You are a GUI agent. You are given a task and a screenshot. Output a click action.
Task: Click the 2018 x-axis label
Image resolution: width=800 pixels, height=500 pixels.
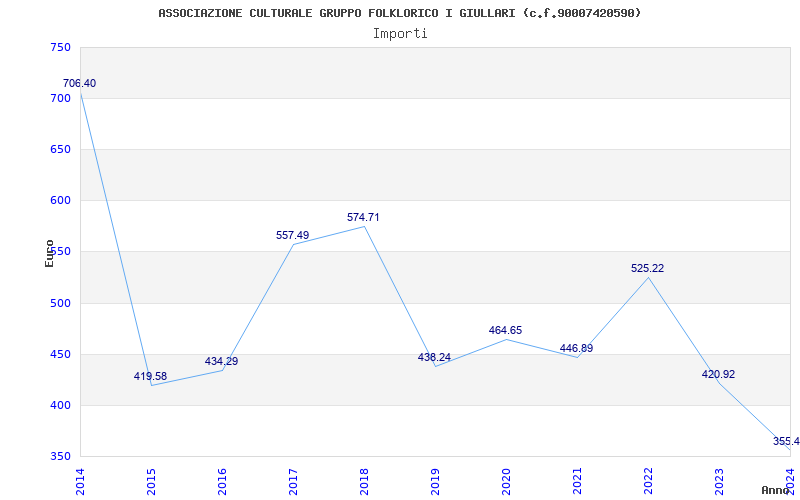364,481
